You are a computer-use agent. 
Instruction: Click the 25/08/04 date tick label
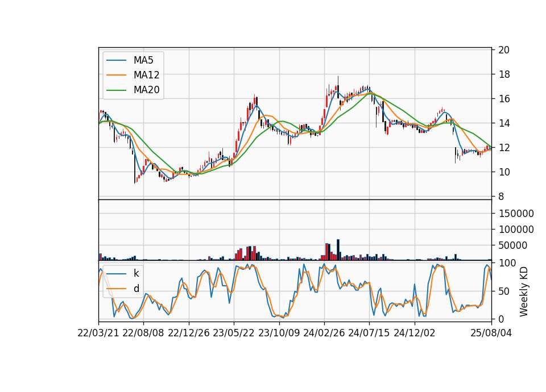491,333
